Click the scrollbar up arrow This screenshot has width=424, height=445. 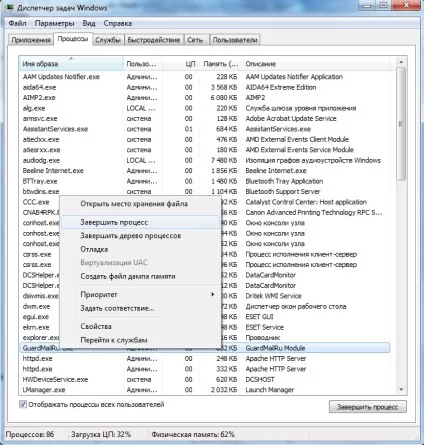tap(401, 62)
